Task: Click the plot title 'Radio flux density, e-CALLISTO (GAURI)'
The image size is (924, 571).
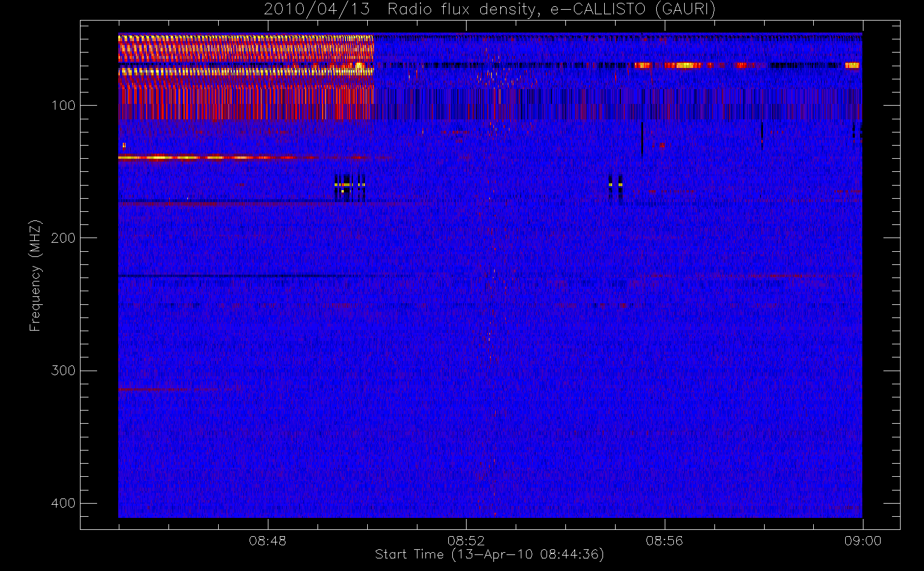Action: click(x=551, y=10)
